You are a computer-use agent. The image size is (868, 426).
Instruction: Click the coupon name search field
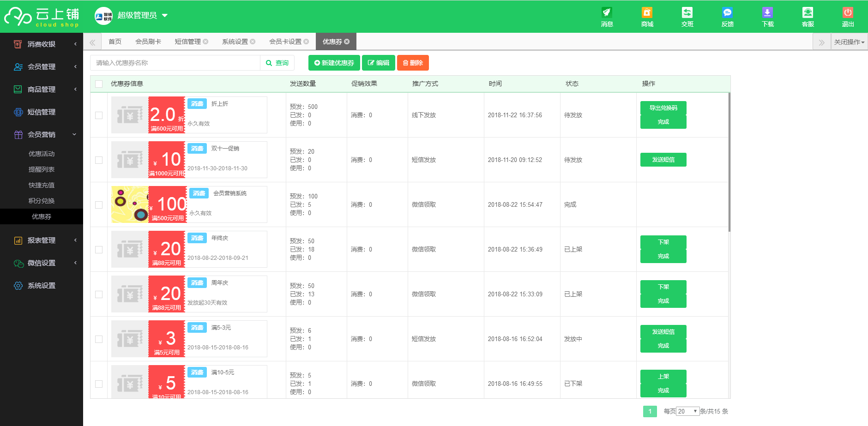175,63
